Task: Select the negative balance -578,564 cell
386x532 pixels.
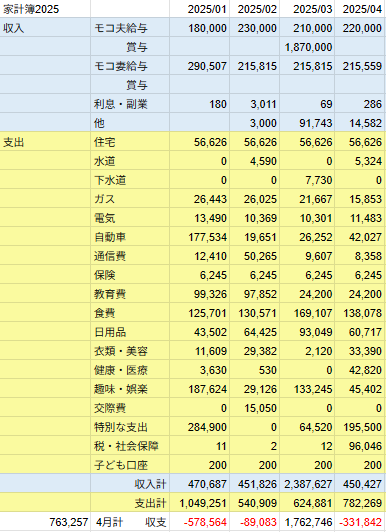Action: tap(199, 522)
